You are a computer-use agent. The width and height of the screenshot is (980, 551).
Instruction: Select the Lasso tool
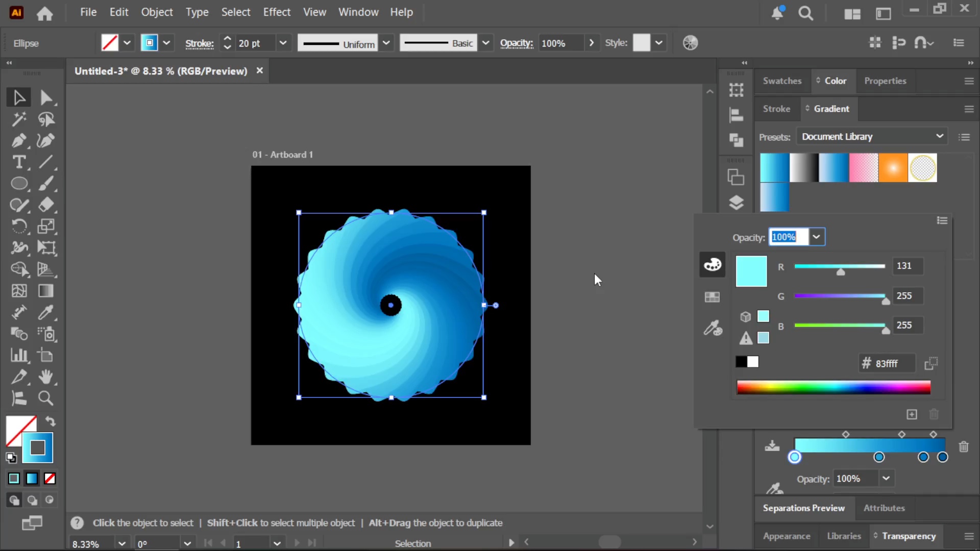pyautogui.click(x=46, y=119)
